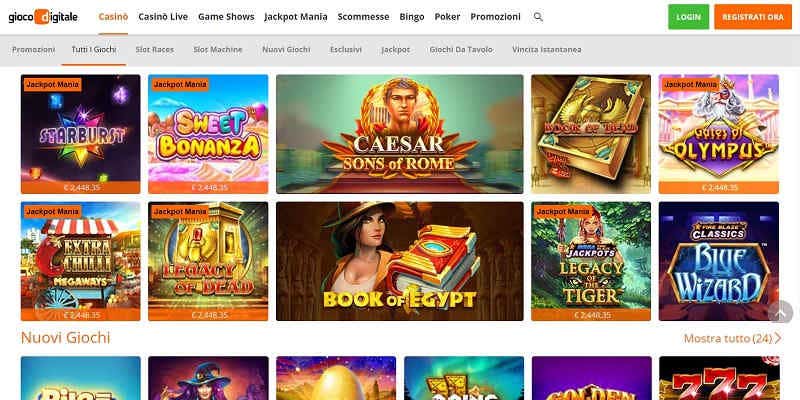
Task: Open the Starburst game tile
Action: [81, 134]
